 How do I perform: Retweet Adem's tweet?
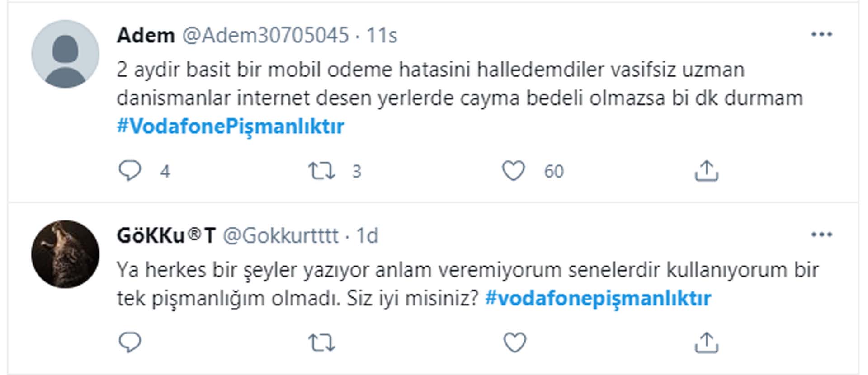coord(323,170)
